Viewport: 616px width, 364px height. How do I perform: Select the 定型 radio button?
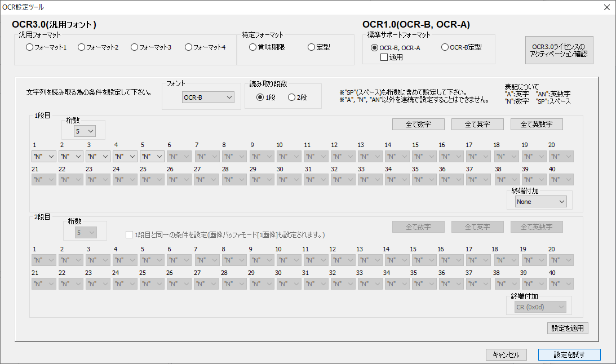tap(312, 47)
